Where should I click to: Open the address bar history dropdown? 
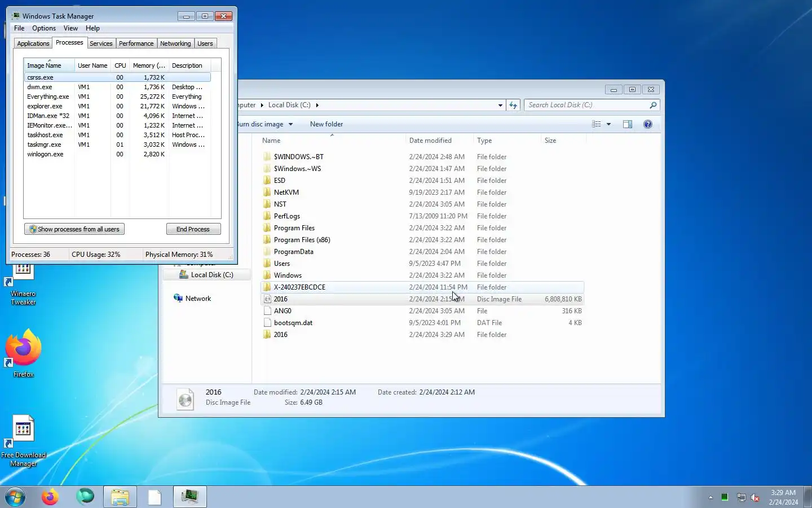pyautogui.click(x=500, y=105)
